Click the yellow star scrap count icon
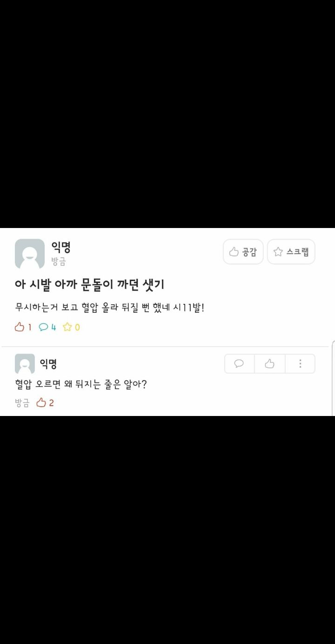Image resolution: width=335 pixels, height=644 pixels. click(x=67, y=327)
